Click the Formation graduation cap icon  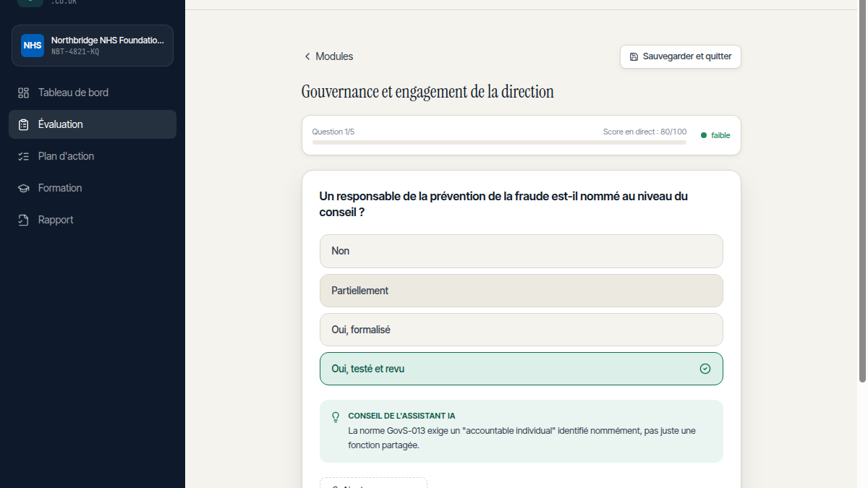[24, 188]
